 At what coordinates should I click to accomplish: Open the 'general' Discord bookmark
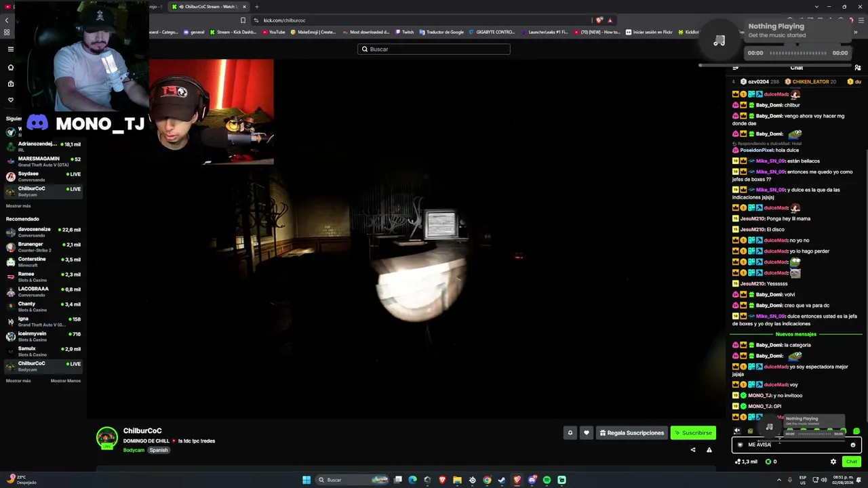tap(194, 32)
